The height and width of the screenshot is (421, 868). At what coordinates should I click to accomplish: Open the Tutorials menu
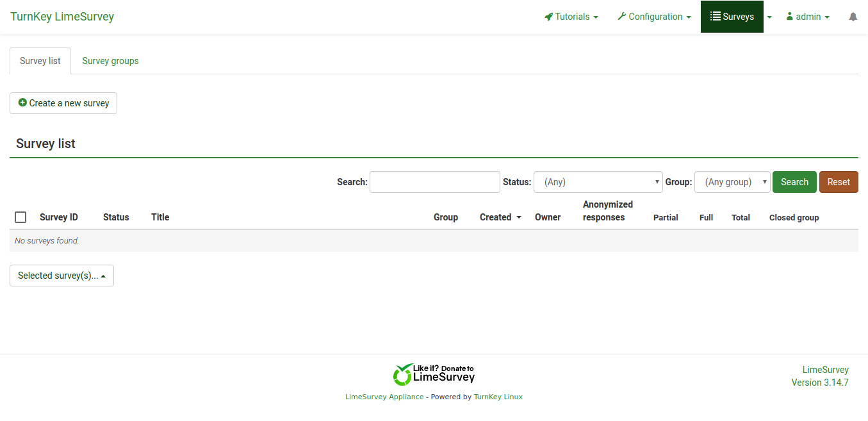[571, 17]
